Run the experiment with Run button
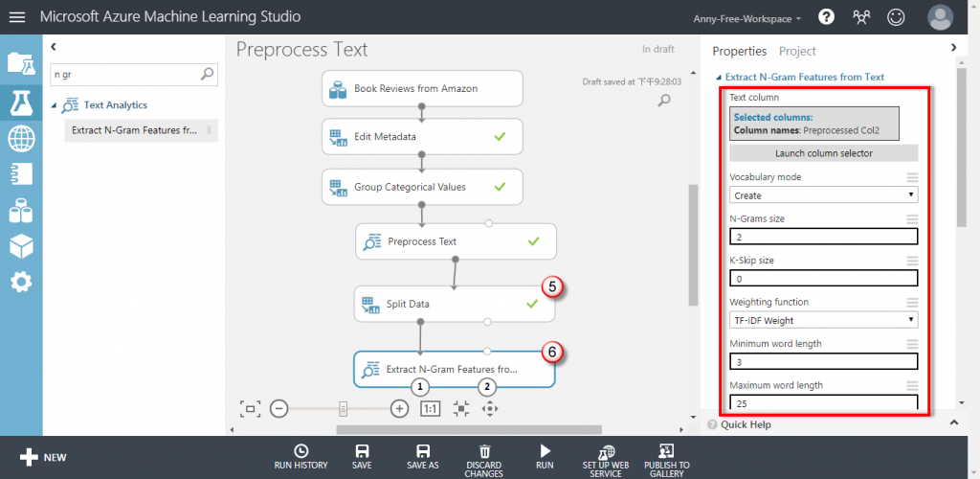The width and height of the screenshot is (980, 479). (545, 457)
